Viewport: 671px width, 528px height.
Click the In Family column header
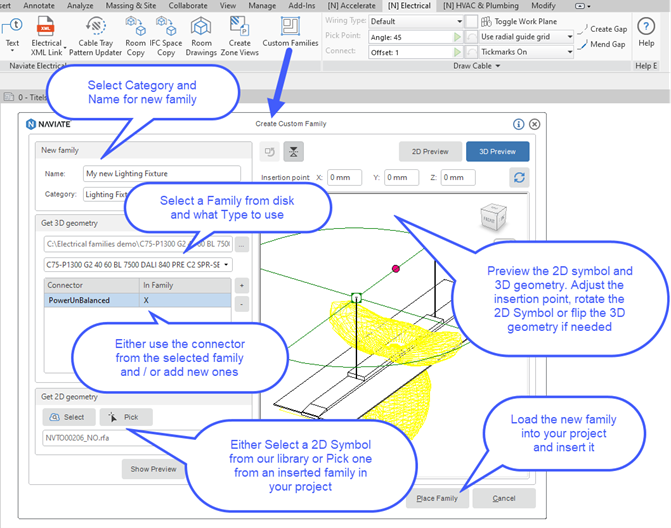(x=185, y=285)
